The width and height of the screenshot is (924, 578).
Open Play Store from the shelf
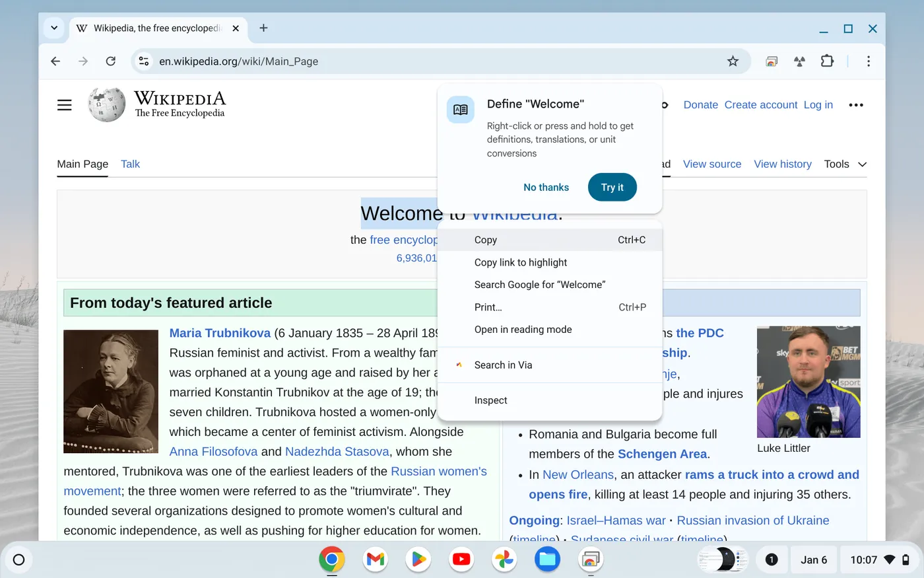418,560
